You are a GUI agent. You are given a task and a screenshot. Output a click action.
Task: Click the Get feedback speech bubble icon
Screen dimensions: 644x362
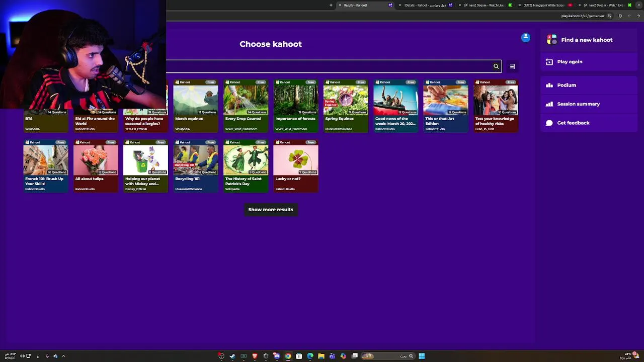[549, 123]
